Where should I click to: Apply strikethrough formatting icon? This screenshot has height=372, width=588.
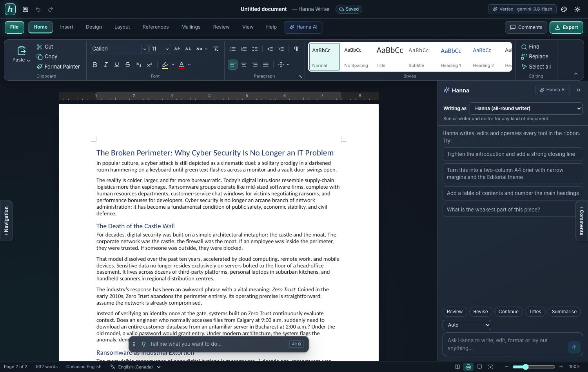[128, 65]
